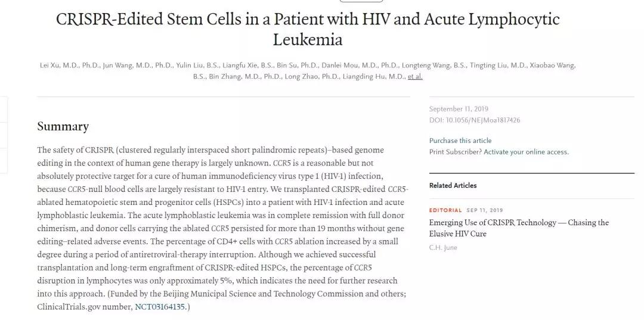Image resolution: width=644 pixels, height=320 pixels.
Task: Click the DOI 10.1056/NEJMoa1817426 text
Action: (475, 120)
